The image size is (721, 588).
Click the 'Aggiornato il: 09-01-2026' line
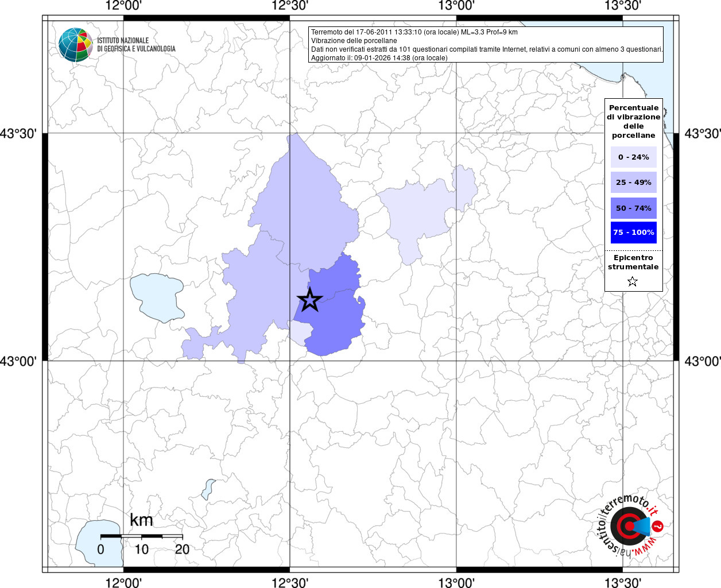pos(379,58)
